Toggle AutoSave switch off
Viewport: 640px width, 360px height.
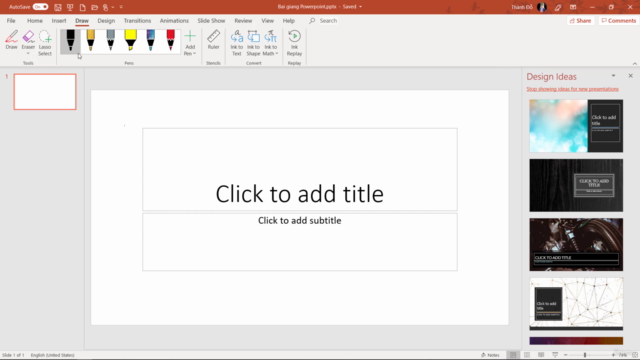point(40,7)
